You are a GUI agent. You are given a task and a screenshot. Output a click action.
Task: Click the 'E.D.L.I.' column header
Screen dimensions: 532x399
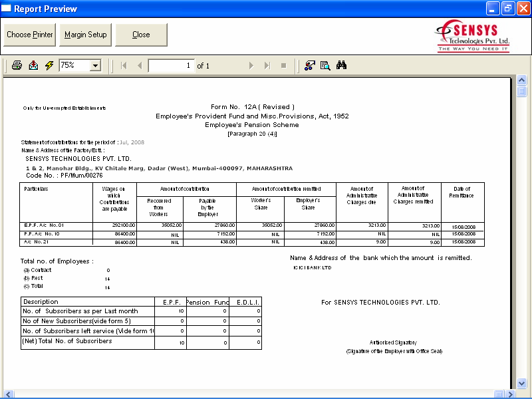click(x=248, y=303)
